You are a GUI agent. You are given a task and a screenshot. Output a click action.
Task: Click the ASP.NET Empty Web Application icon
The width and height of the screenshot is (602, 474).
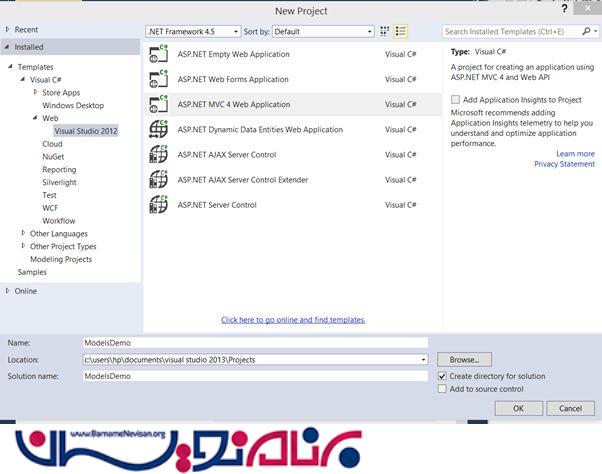pyautogui.click(x=158, y=54)
